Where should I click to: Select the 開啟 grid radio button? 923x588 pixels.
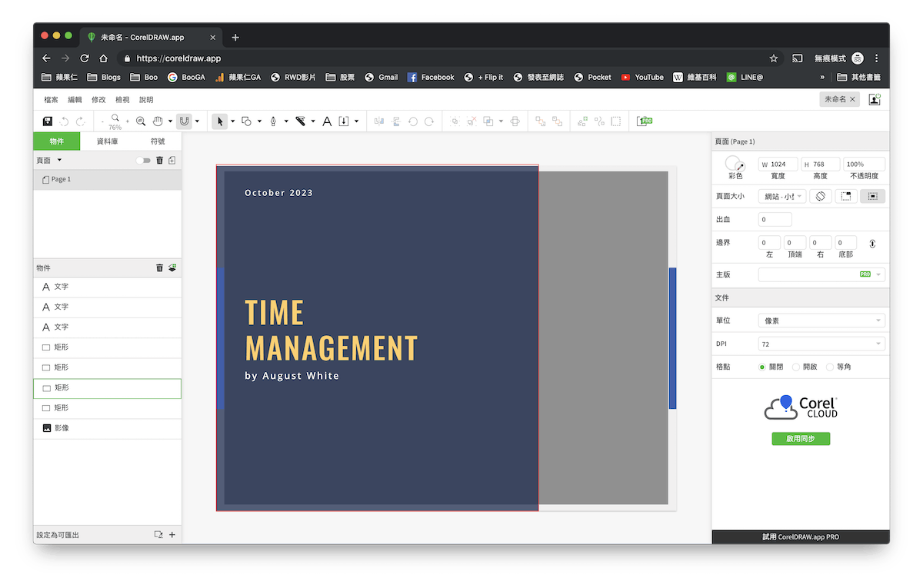[x=796, y=367]
